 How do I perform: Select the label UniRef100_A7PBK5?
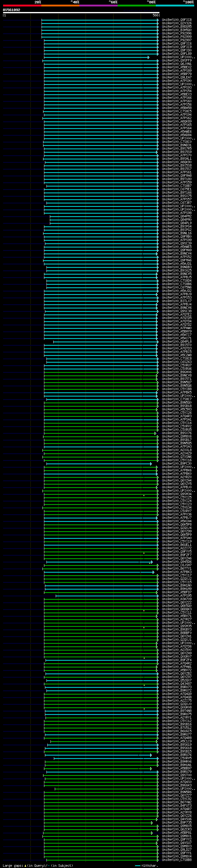point(176,393)
